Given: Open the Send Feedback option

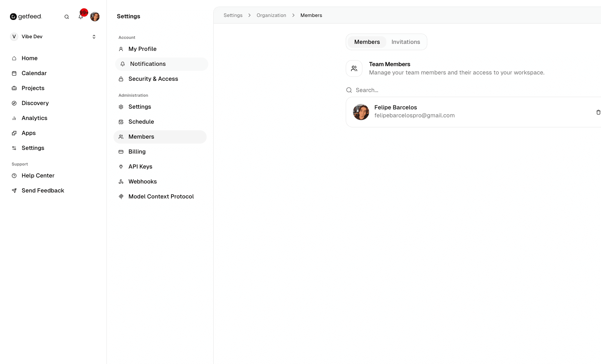Looking at the screenshot, I should click(x=43, y=190).
